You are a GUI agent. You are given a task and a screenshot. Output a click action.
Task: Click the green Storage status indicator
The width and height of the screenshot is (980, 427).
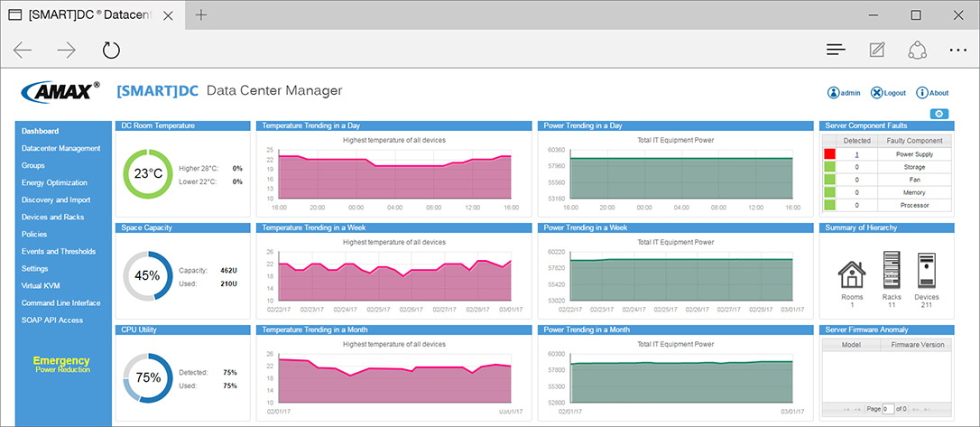coord(829,167)
